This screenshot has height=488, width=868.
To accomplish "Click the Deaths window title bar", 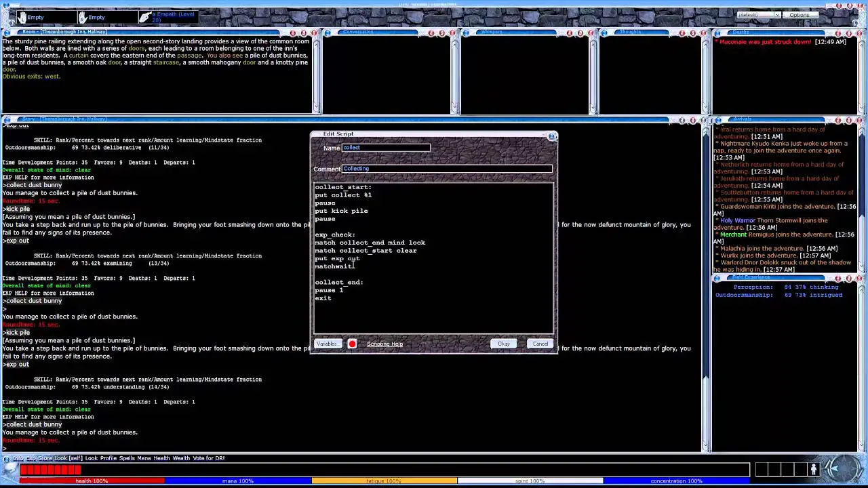I will (x=789, y=33).
